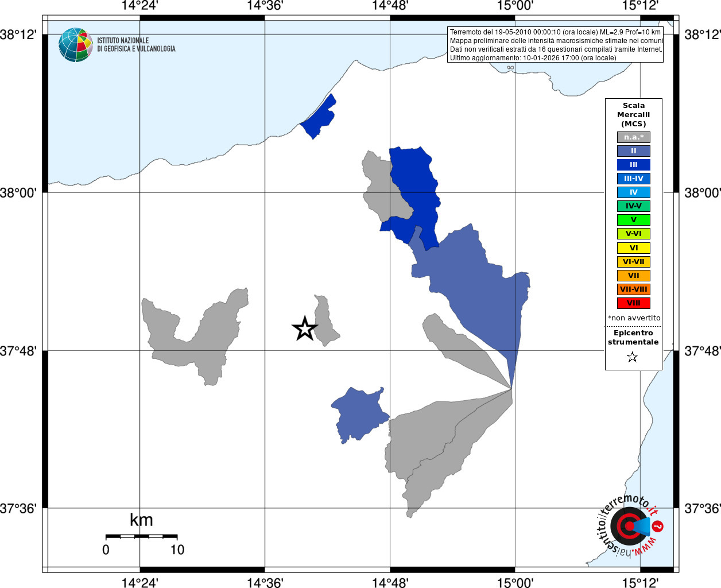Click the km scale bar
The width and height of the screenshot is (721, 588).
141,536
